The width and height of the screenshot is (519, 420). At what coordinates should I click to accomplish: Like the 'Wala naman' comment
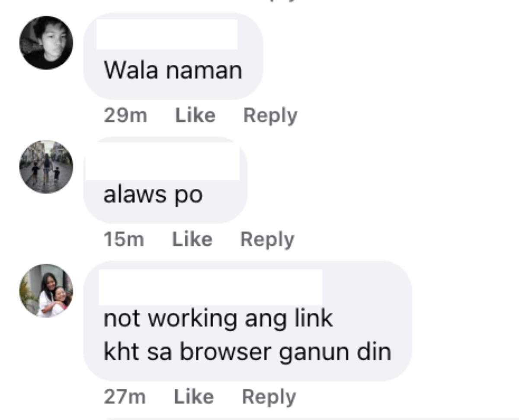pyautogui.click(x=195, y=115)
